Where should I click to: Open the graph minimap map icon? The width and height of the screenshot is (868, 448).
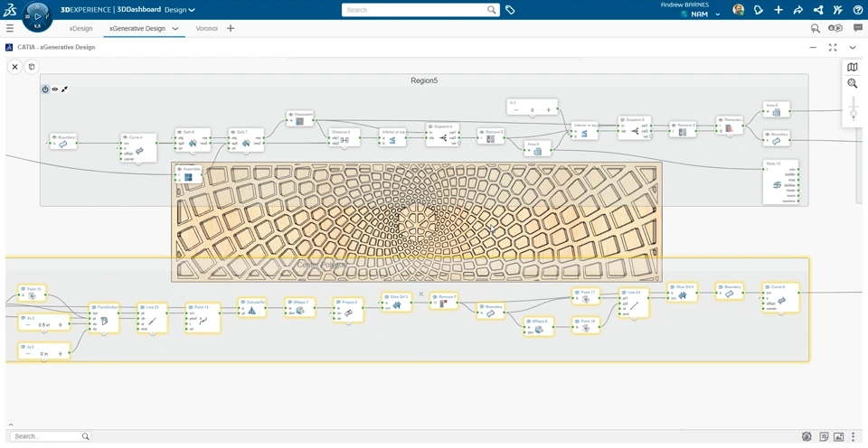pos(852,67)
